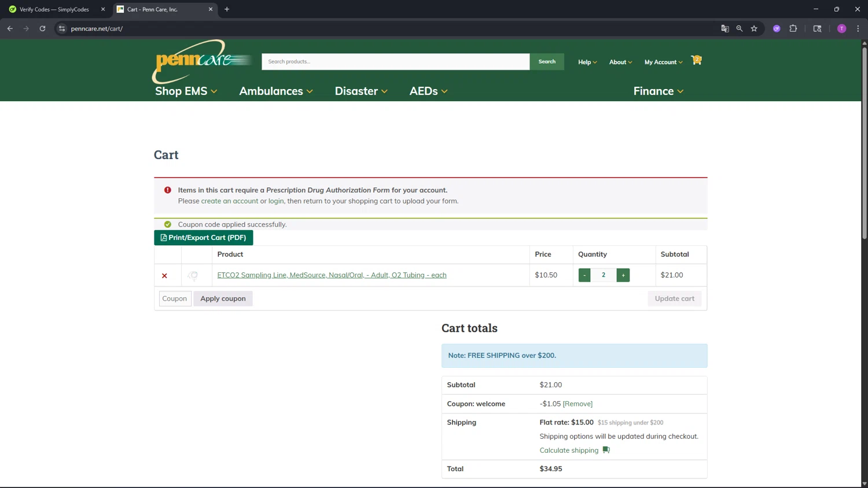Open the My Account dropdown

[x=663, y=62]
